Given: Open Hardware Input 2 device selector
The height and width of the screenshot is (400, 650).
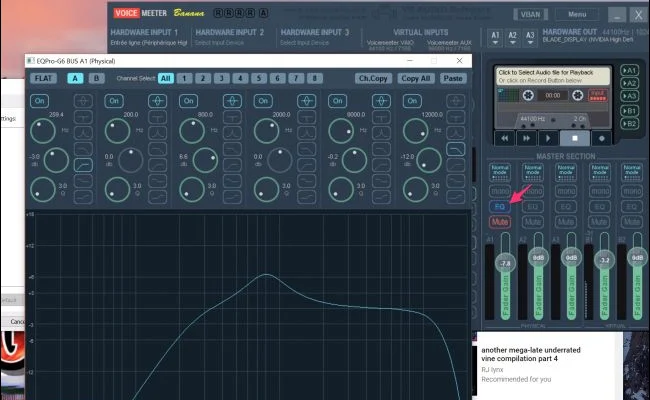Looking at the screenshot, I should (219, 43).
